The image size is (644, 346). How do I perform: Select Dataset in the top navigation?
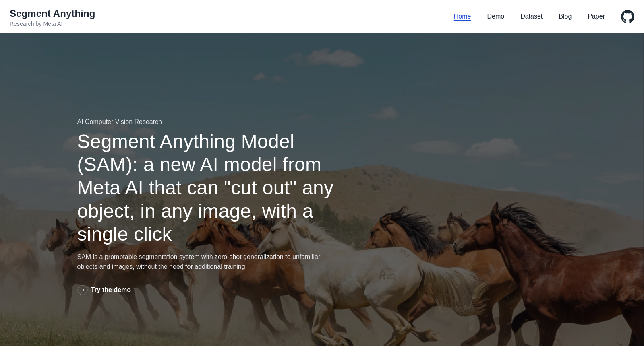coord(532,16)
